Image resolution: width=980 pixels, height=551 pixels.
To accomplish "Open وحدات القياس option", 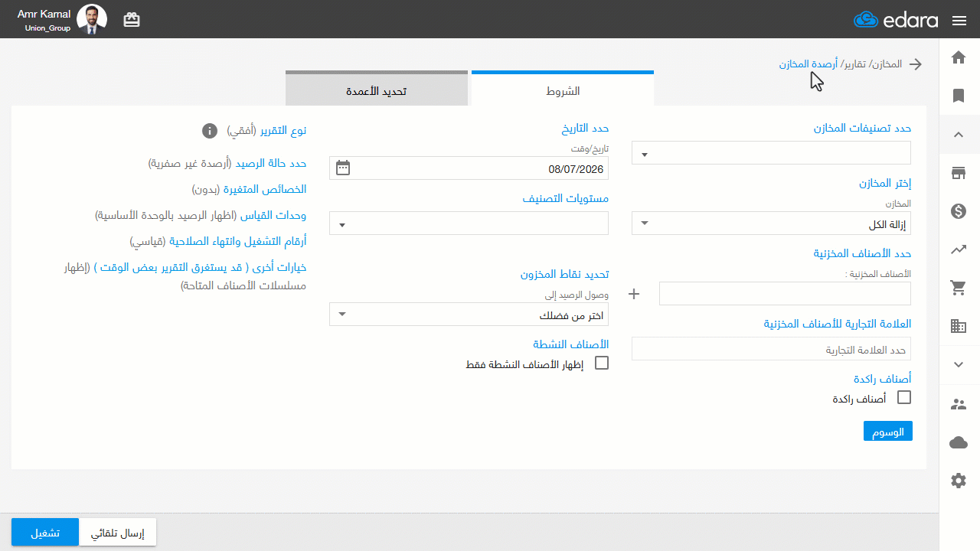I will coord(274,216).
